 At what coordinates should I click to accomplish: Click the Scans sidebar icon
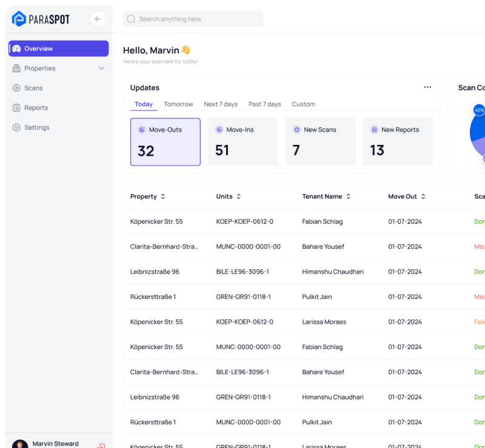16,88
